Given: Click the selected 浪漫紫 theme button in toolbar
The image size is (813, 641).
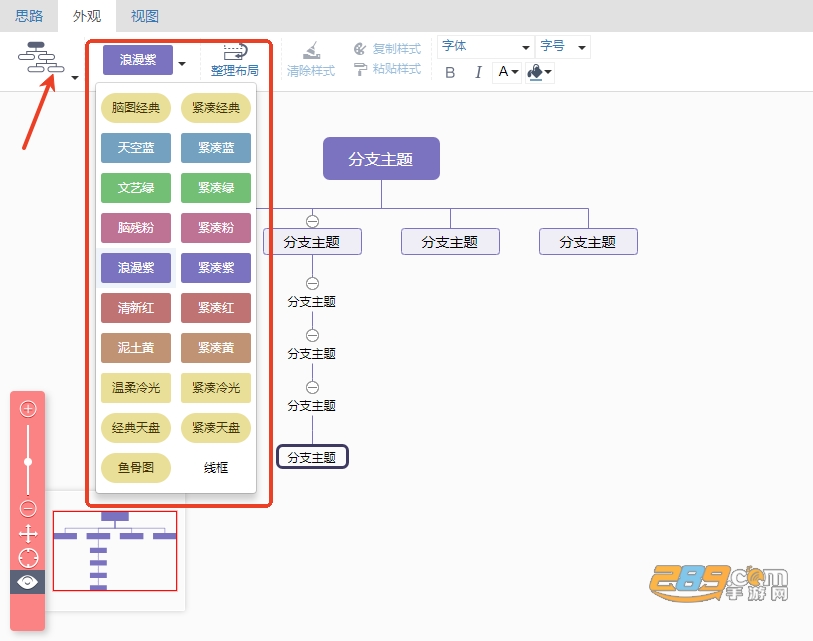Looking at the screenshot, I should (138, 60).
